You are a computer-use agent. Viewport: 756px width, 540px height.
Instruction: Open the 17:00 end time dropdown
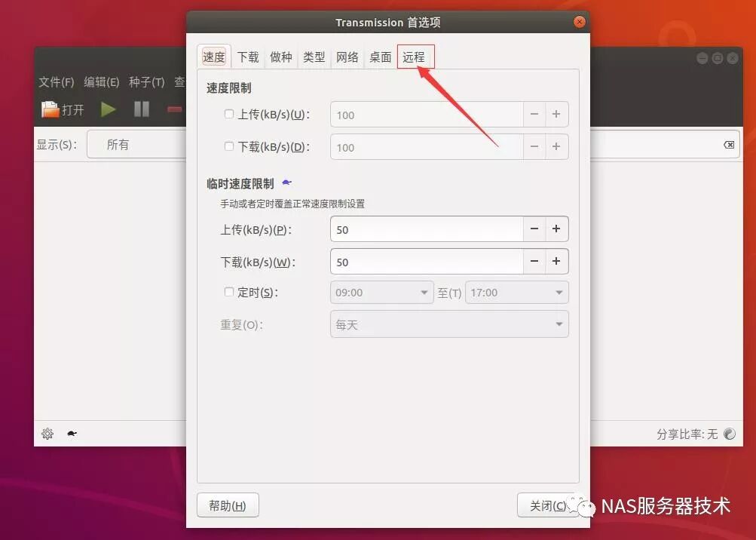pos(516,293)
